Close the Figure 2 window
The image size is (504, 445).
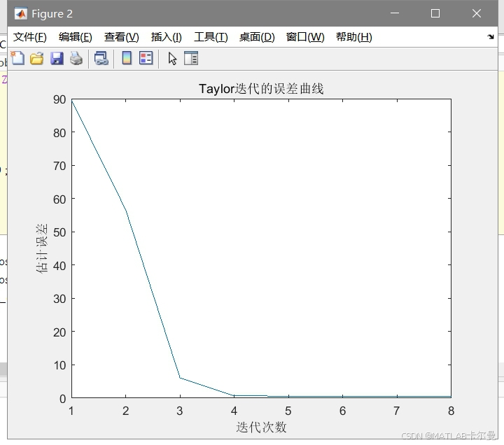[477, 13]
